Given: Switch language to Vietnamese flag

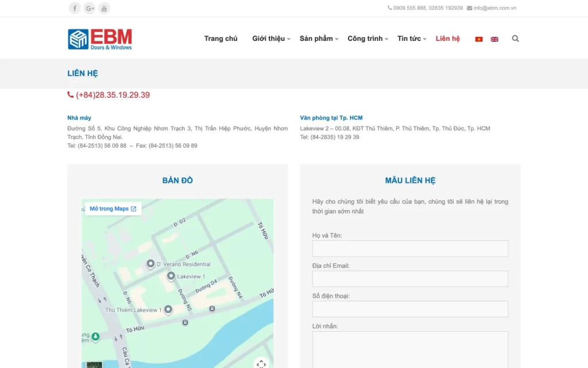Looking at the screenshot, I should point(479,39).
